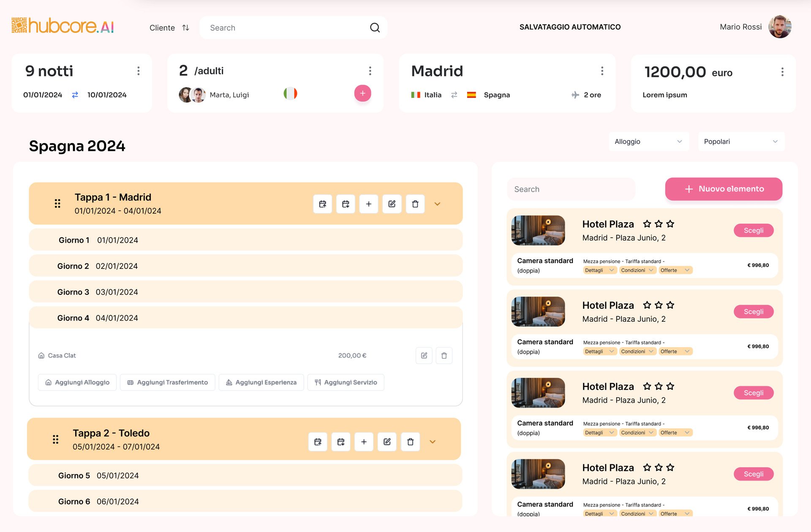
Task: Click the Hotel Plaza thumbnail image first result
Action: 537,231
